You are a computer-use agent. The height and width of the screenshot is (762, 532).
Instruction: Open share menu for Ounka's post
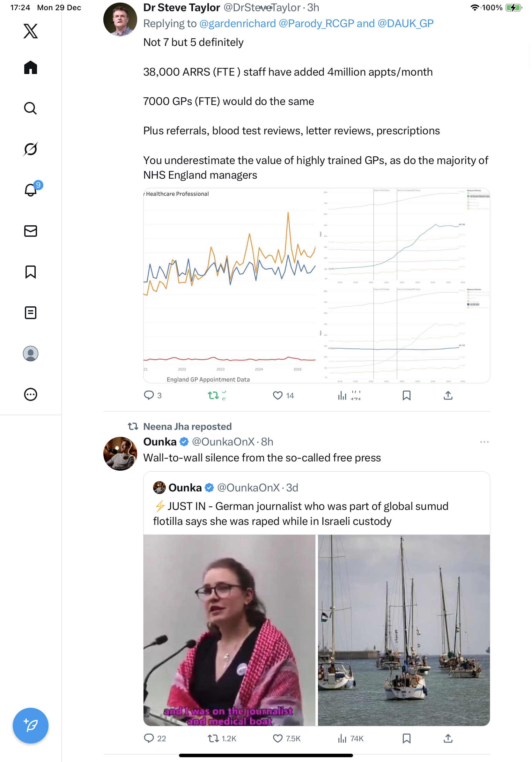point(448,738)
